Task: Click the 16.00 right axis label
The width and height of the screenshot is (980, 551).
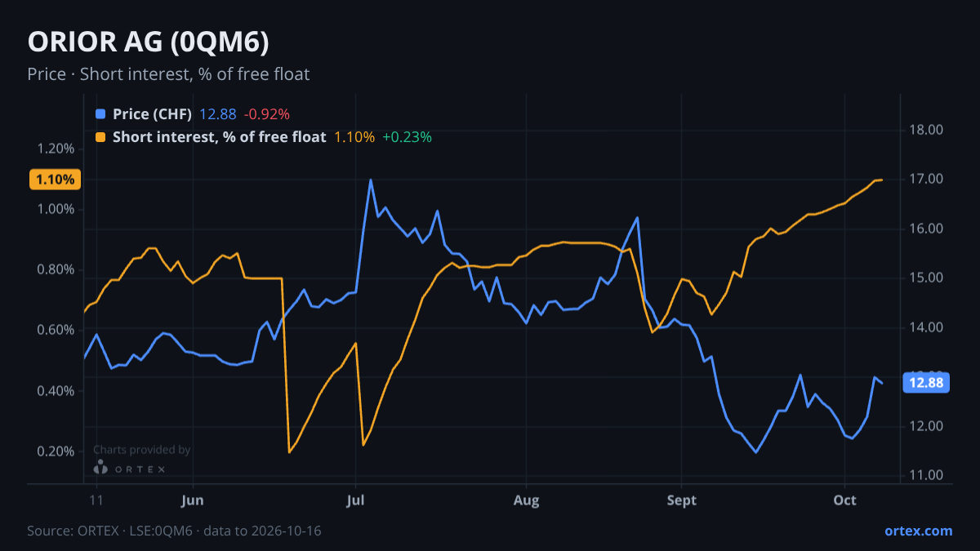Action: coord(925,229)
